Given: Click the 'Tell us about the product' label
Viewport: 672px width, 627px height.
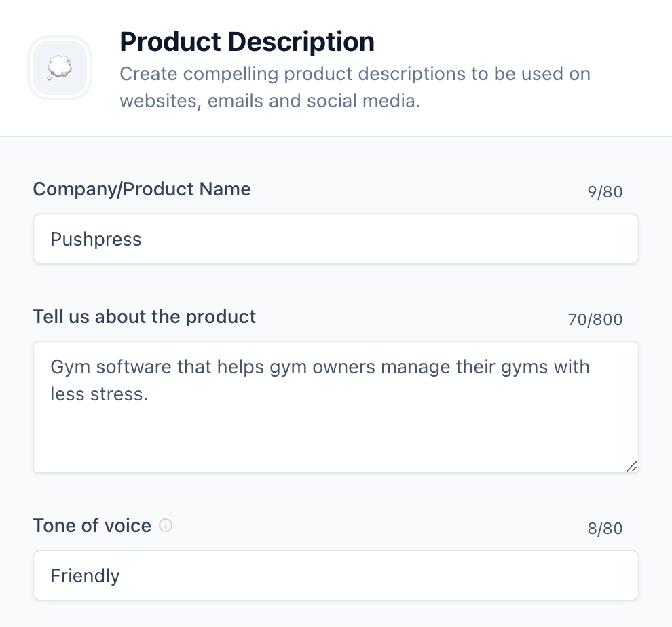Looking at the screenshot, I should click(145, 317).
